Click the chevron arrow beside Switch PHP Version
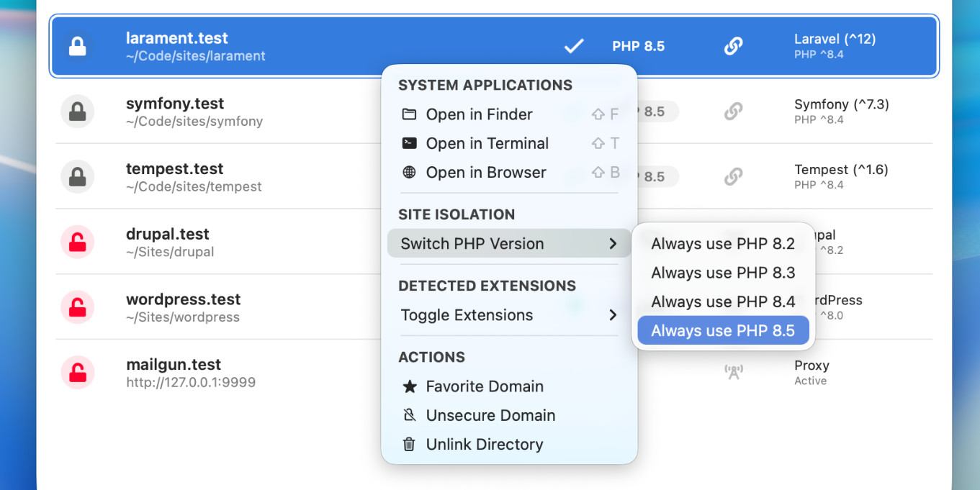This screenshot has width=980, height=490. tap(613, 243)
